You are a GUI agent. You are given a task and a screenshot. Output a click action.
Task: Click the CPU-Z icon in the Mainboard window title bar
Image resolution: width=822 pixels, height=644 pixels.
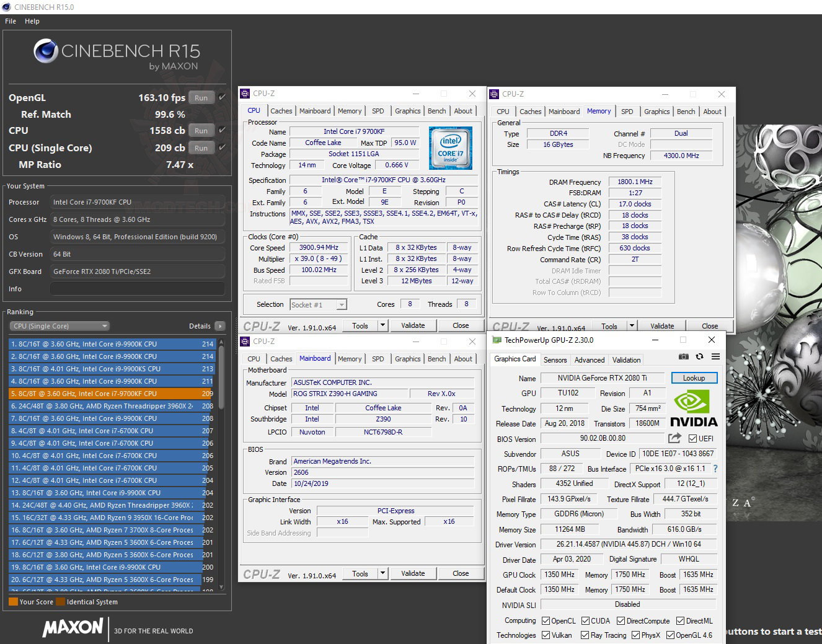(x=245, y=342)
